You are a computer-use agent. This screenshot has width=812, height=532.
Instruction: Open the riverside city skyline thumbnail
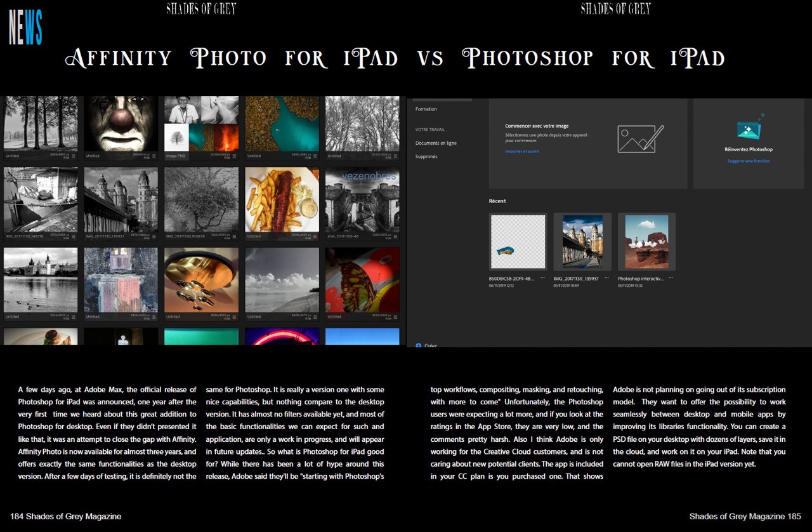pyautogui.click(x=41, y=280)
